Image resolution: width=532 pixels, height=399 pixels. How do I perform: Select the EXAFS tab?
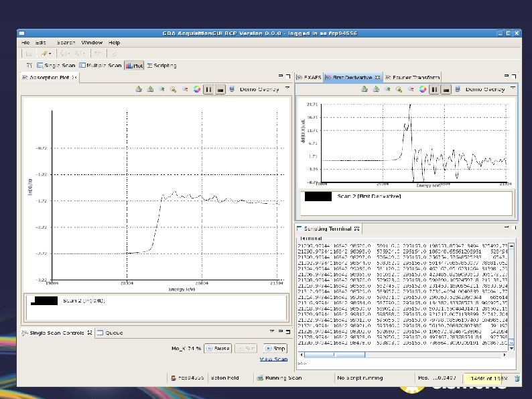point(309,77)
